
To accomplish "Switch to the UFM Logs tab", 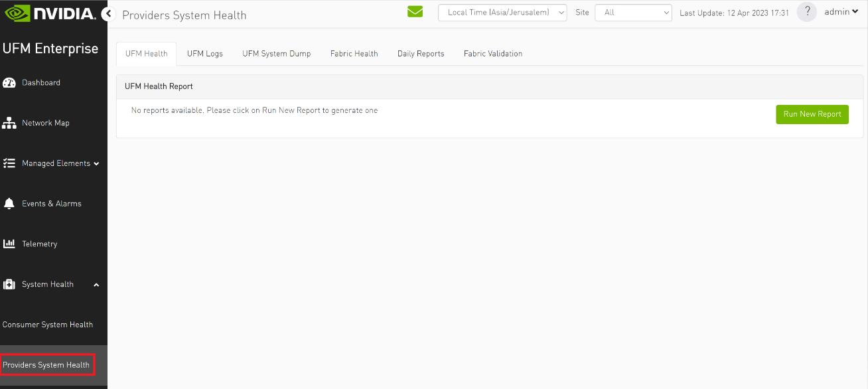I will point(204,54).
